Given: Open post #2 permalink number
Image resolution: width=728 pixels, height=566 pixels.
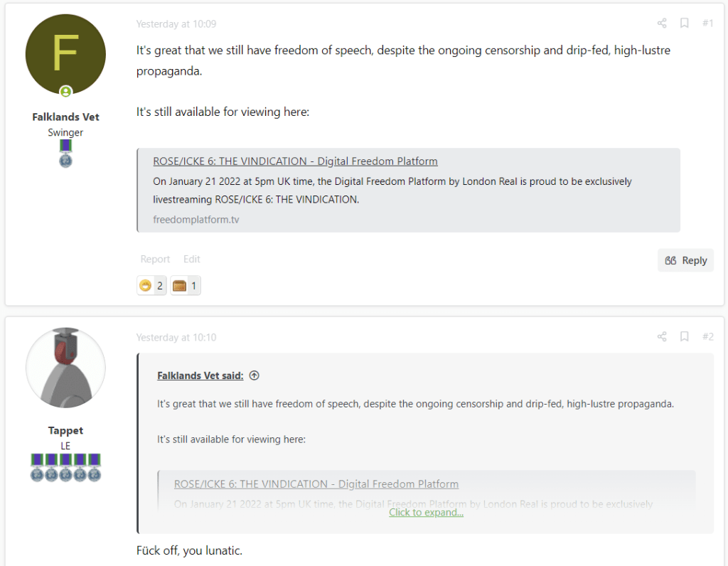Looking at the screenshot, I should pos(707,336).
